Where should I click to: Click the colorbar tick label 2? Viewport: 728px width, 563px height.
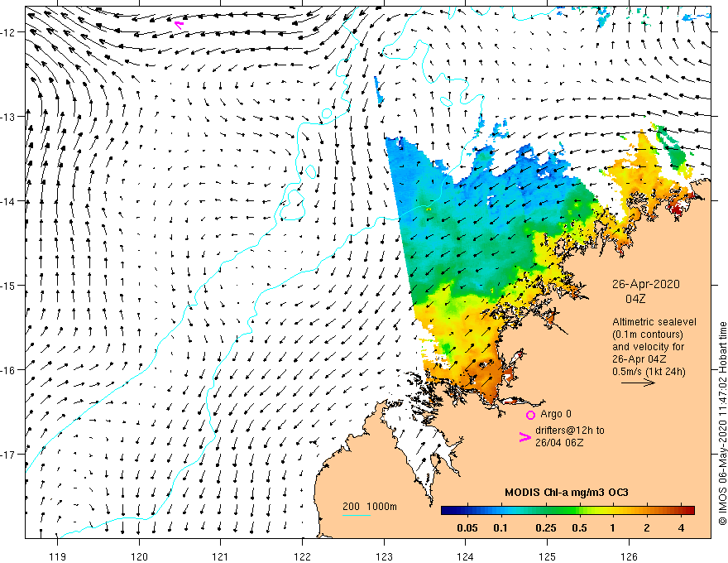647,528
